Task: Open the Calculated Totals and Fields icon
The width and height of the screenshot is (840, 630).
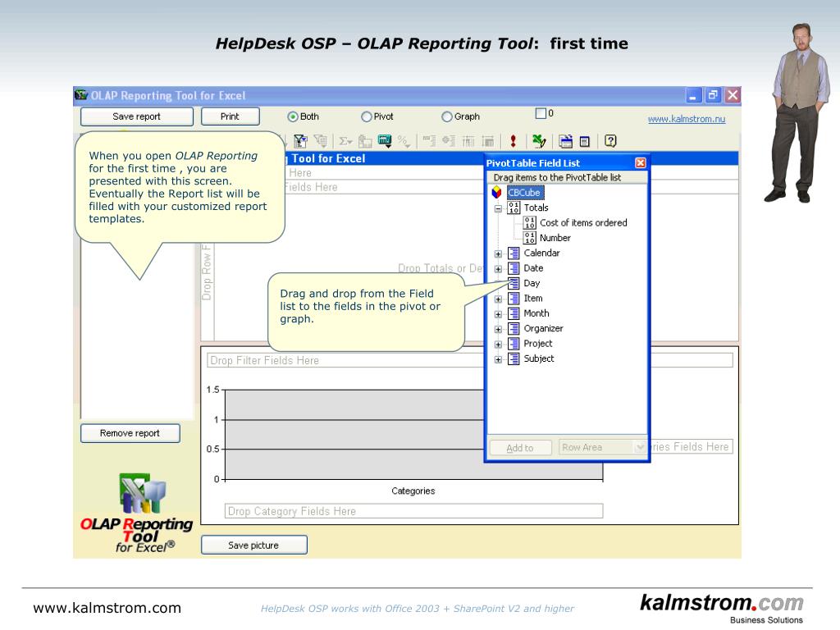Action: click(x=385, y=141)
